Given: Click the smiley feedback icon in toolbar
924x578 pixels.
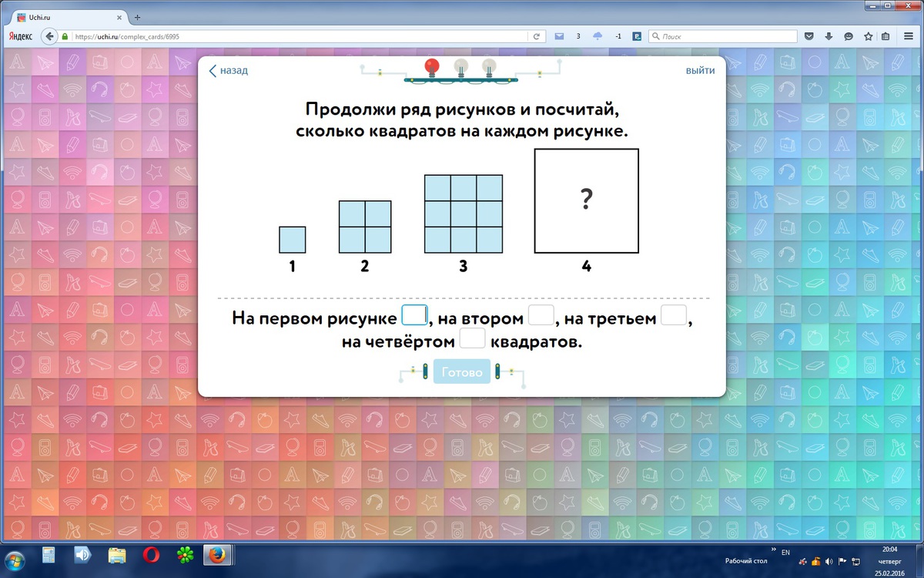Looking at the screenshot, I should (848, 36).
